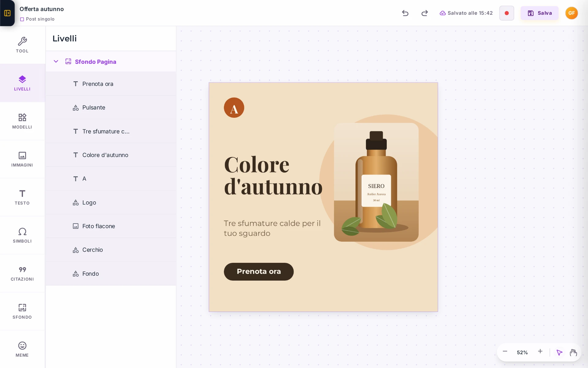The image size is (588, 368).
Task: Save the design with Salva button
Action: (x=540, y=13)
